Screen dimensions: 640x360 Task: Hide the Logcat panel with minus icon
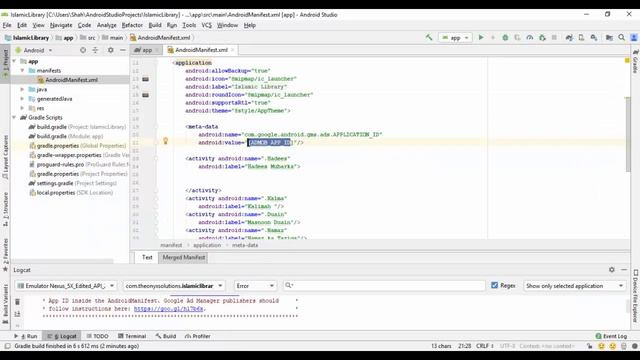coord(624,270)
